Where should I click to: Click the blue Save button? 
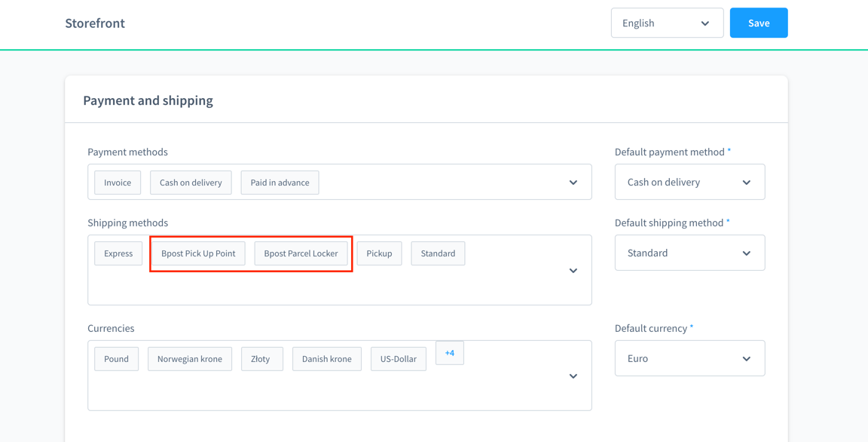[x=759, y=23]
